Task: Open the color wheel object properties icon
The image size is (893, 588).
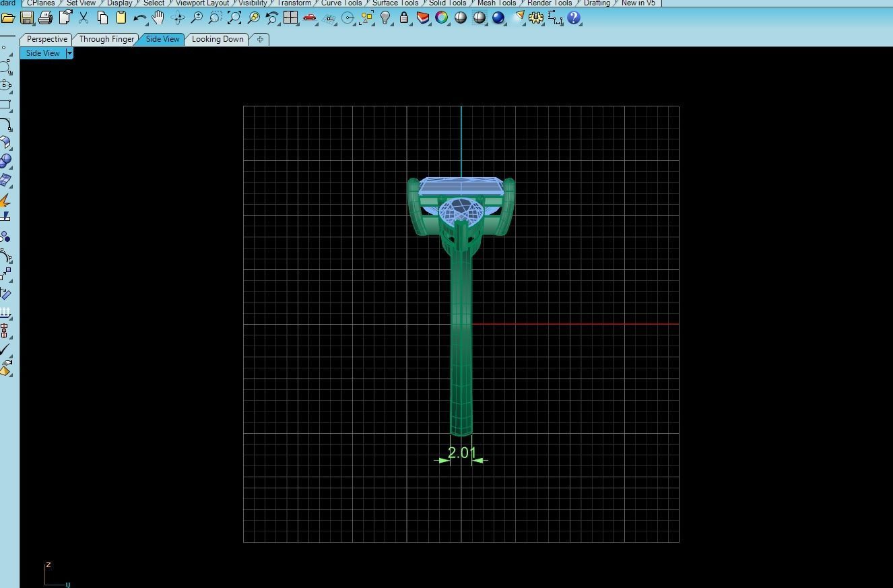Action: coord(442,18)
